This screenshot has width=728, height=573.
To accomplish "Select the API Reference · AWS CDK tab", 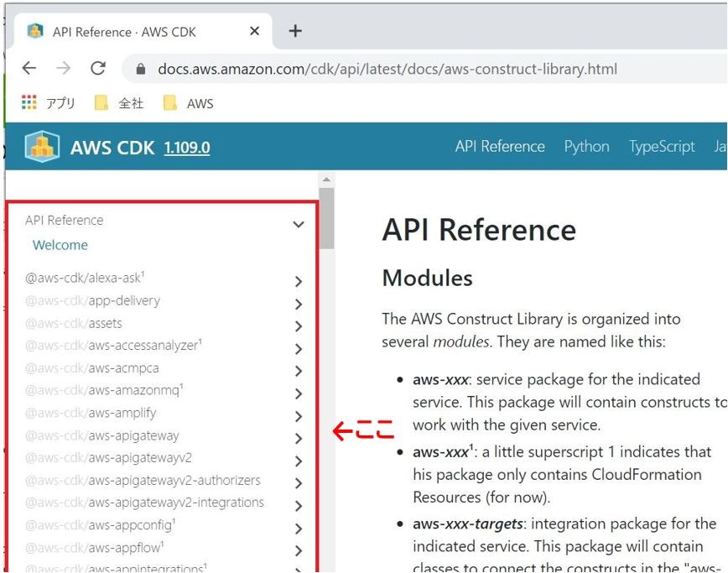I will 143,31.
